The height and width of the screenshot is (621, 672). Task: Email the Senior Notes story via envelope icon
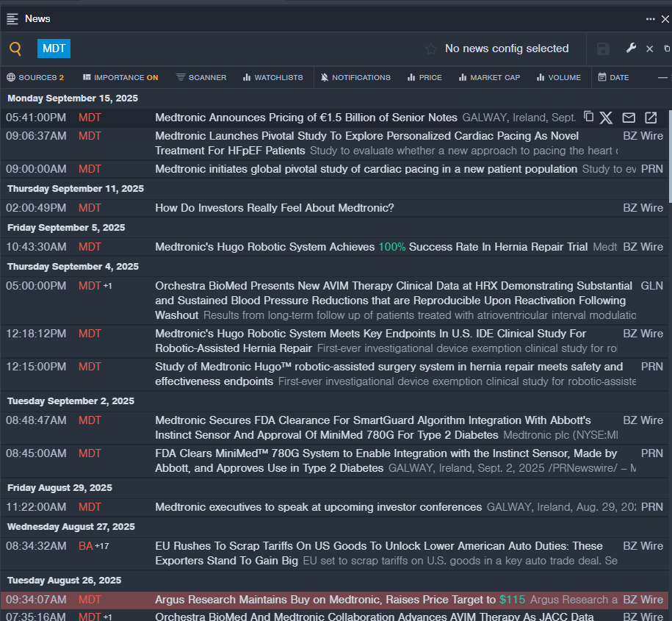click(x=629, y=118)
